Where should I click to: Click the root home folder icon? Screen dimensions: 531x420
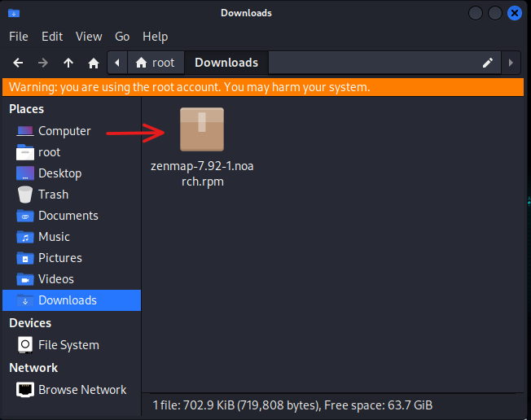pyautogui.click(x=25, y=152)
